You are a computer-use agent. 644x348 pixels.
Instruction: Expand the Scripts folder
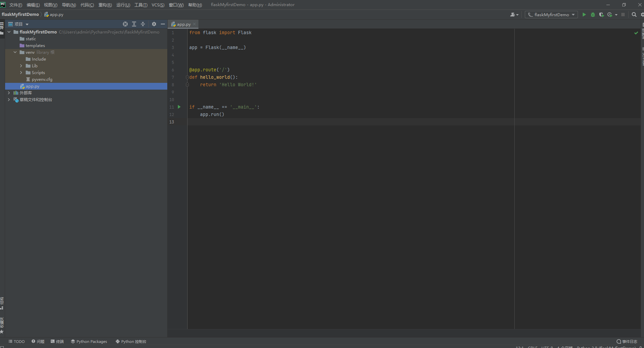(21, 72)
